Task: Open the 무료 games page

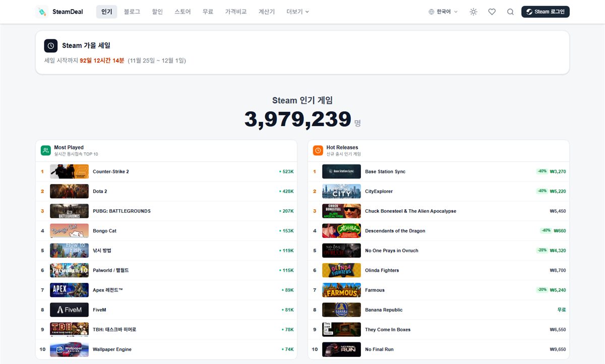Action: [208, 12]
